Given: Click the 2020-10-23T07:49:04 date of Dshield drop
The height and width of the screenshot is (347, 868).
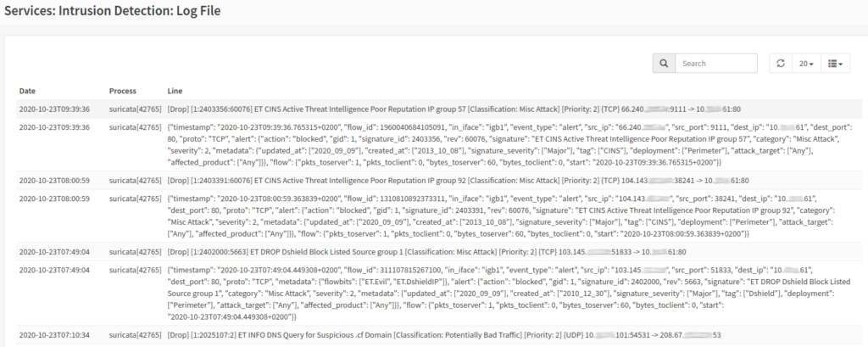Looking at the screenshot, I should click(x=54, y=252).
